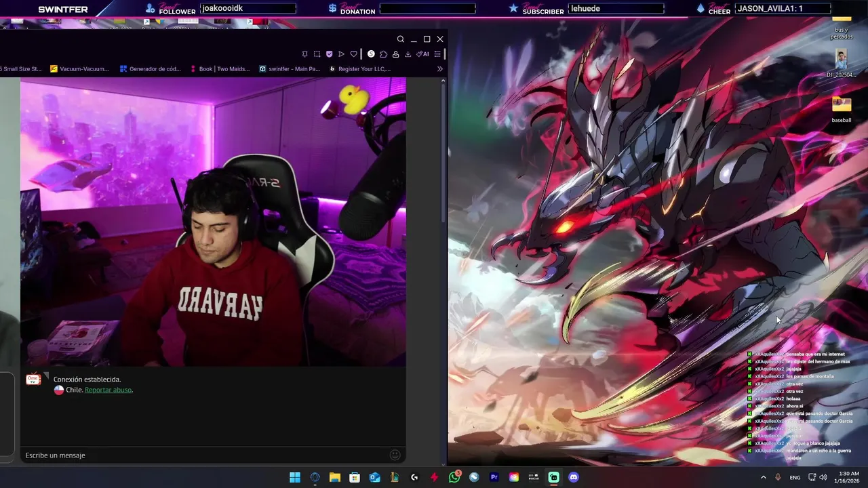This screenshot has width=868, height=488.
Task: Open volume speaker tray icon
Action: tap(823, 477)
